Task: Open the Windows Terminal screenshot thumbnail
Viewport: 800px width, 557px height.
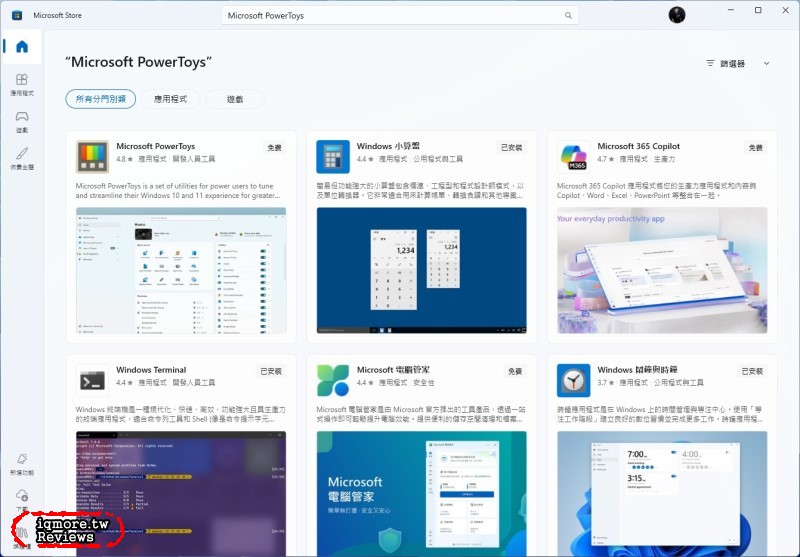Action: [181, 494]
